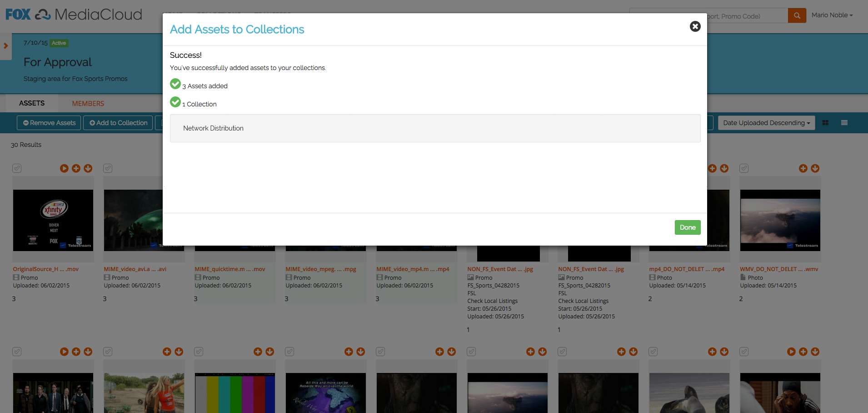
Task: Expand the left sidebar chevron arrow
Action: pyautogui.click(x=6, y=46)
